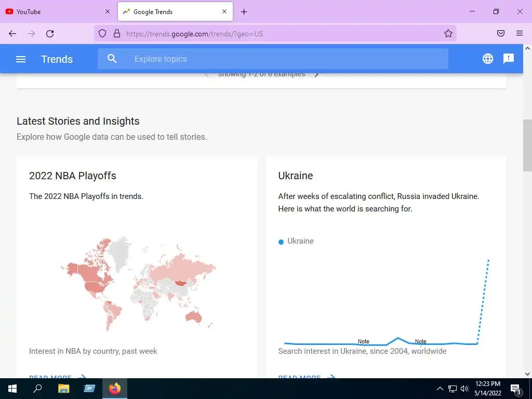Close the YouTube tab

107,11
